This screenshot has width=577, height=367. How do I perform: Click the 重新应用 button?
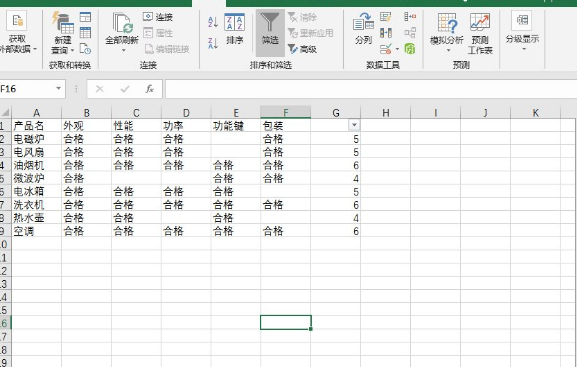tap(311, 33)
